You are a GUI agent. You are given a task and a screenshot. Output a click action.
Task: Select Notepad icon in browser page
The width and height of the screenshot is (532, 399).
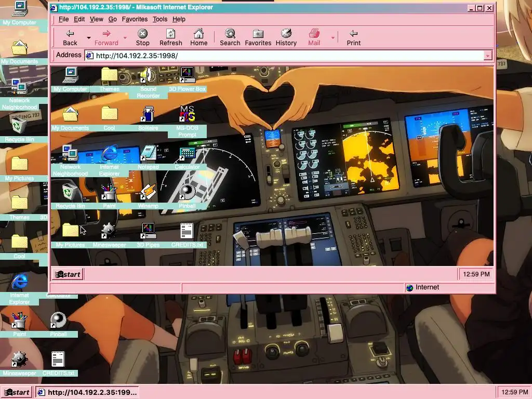[x=148, y=157]
